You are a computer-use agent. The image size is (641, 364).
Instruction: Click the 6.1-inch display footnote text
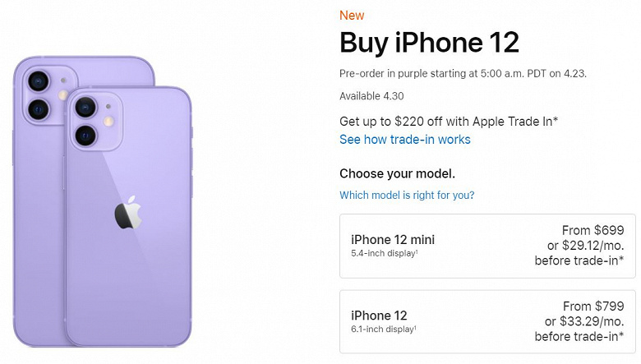coord(383,329)
